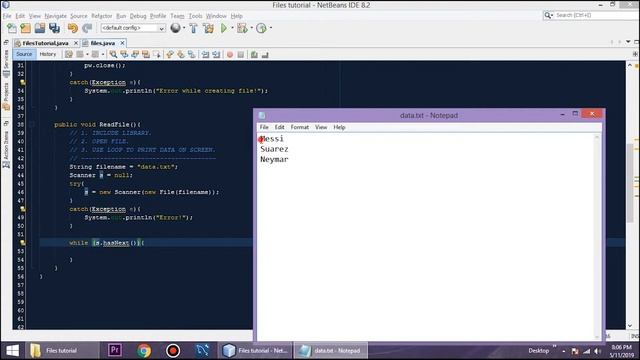The width and height of the screenshot is (640, 360).
Task: Click the Shift Line Right icon
Action: 216,54
